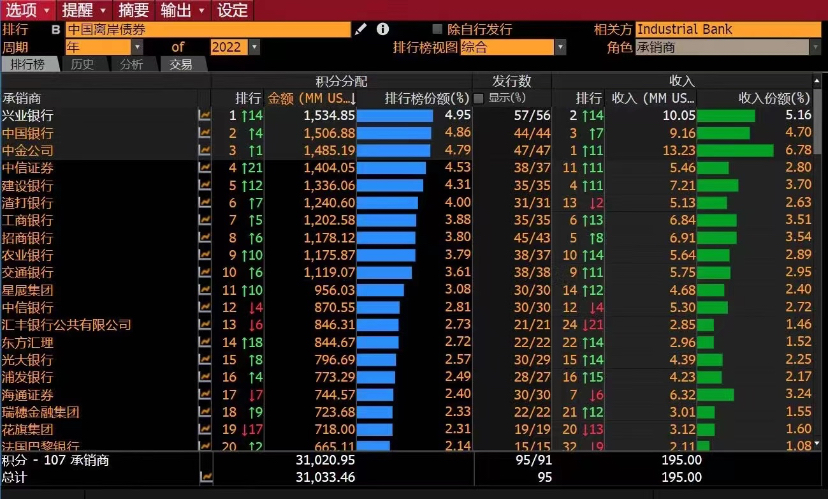The width and height of the screenshot is (828, 499).
Task: Click revenue value 13.23
Action: (x=679, y=150)
